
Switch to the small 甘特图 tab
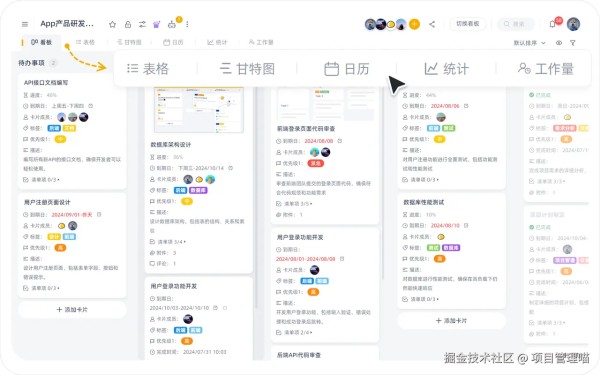[129, 42]
